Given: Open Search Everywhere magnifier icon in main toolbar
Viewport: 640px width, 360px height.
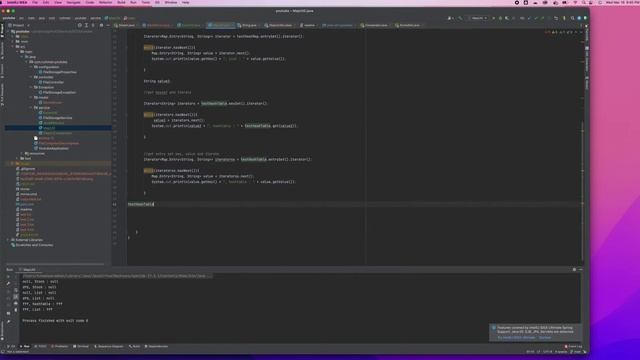Looking at the screenshot, I should point(572,18).
